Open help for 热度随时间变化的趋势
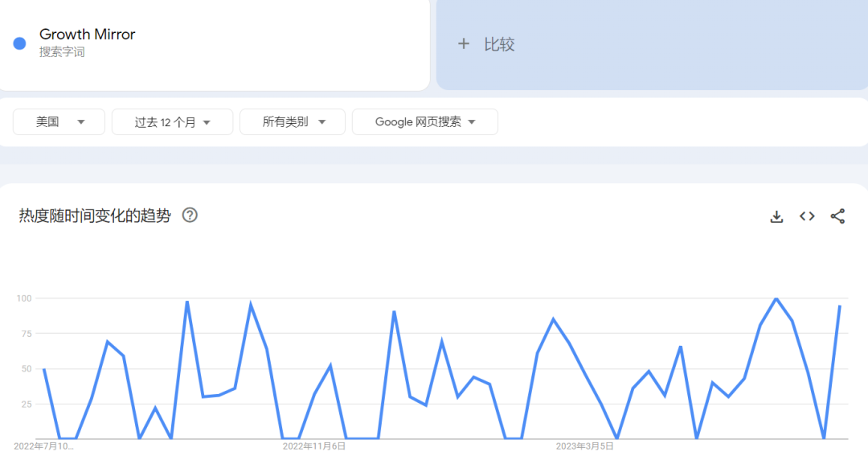 190,215
